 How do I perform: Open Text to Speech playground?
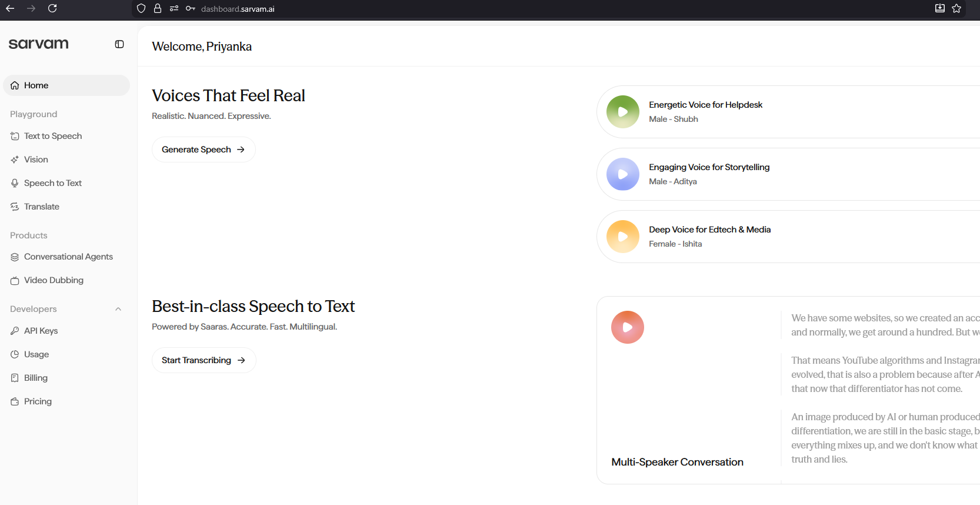click(x=53, y=136)
